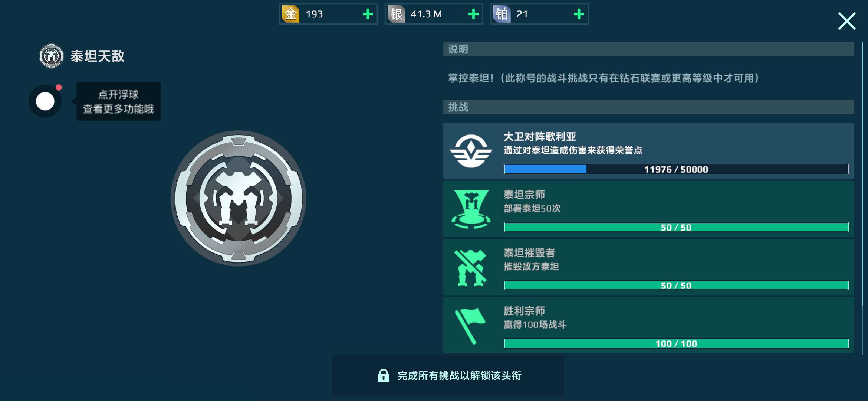Click the platinum currency icon
The height and width of the screenshot is (401, 868).
(502, 14)
